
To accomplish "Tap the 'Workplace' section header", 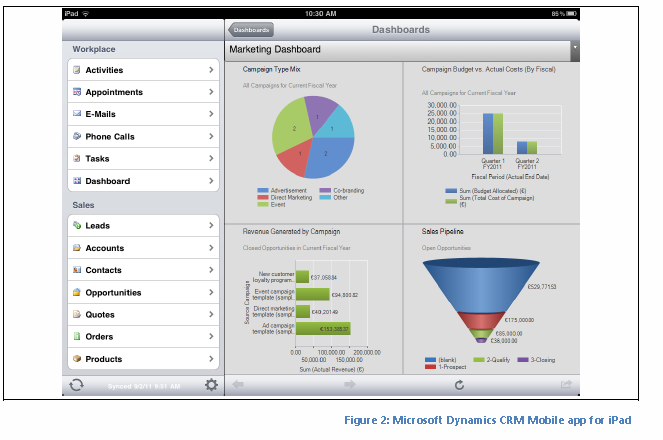I will point(93,49).
